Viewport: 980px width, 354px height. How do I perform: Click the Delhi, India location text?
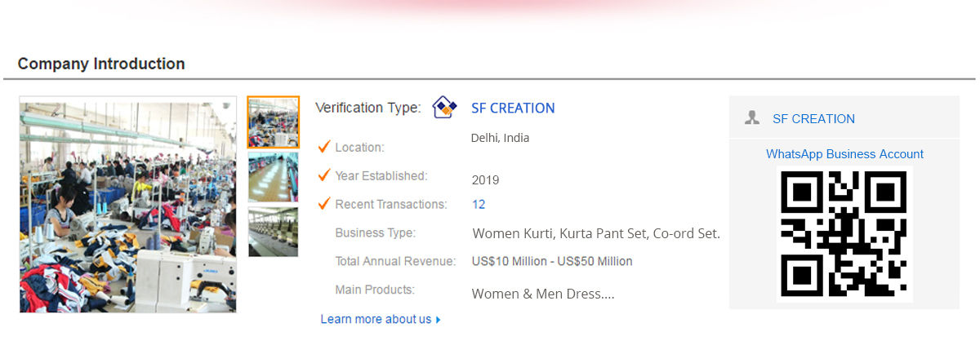coord(500,138)
